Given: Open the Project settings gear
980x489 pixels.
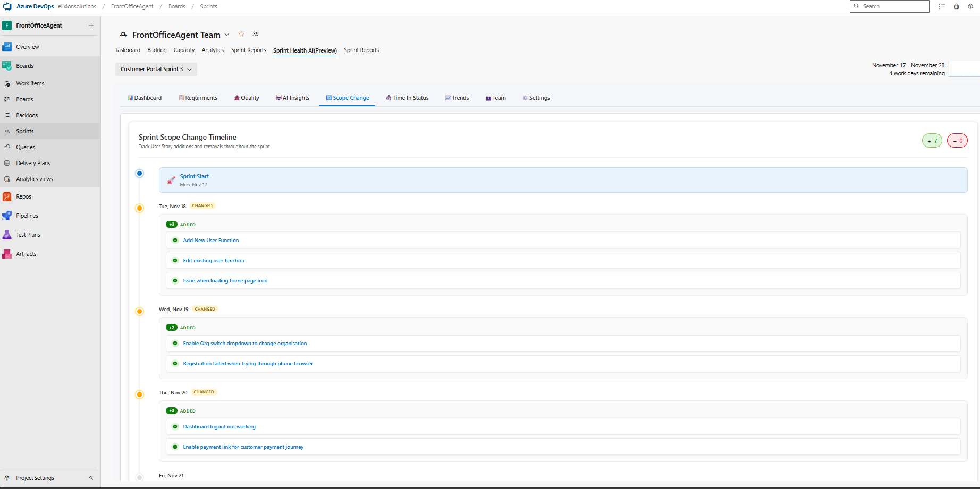Looking at the screenshot, I should [x=7, y=478].
